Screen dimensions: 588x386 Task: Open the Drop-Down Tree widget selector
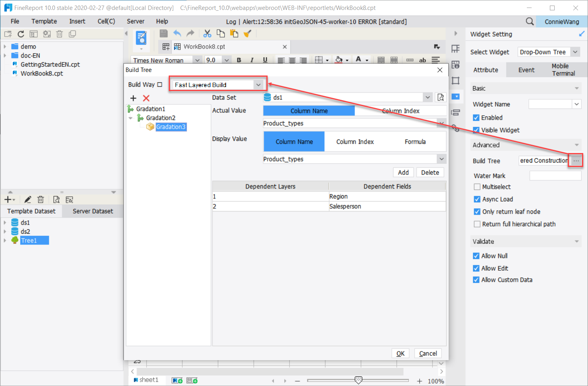point(548,52)
